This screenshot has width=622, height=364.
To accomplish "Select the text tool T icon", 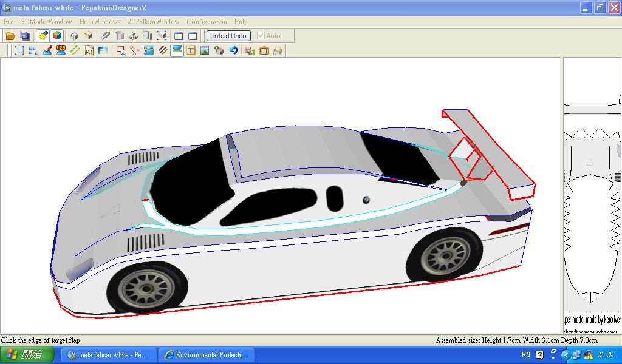I will (191, 51).
